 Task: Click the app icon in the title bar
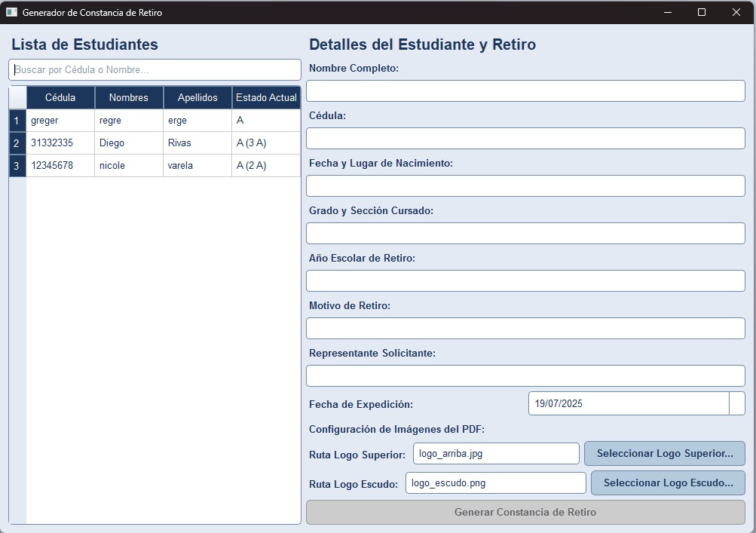click(11, 12)
